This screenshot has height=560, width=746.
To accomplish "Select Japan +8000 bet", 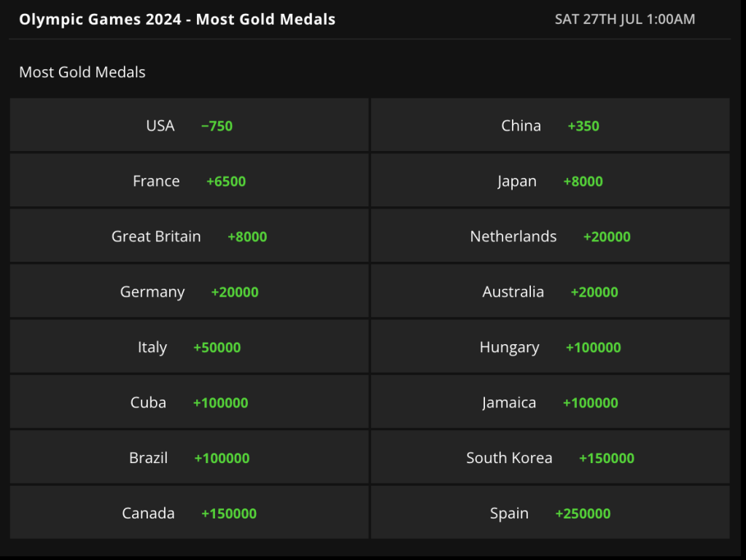I will (x=550, y=180).
